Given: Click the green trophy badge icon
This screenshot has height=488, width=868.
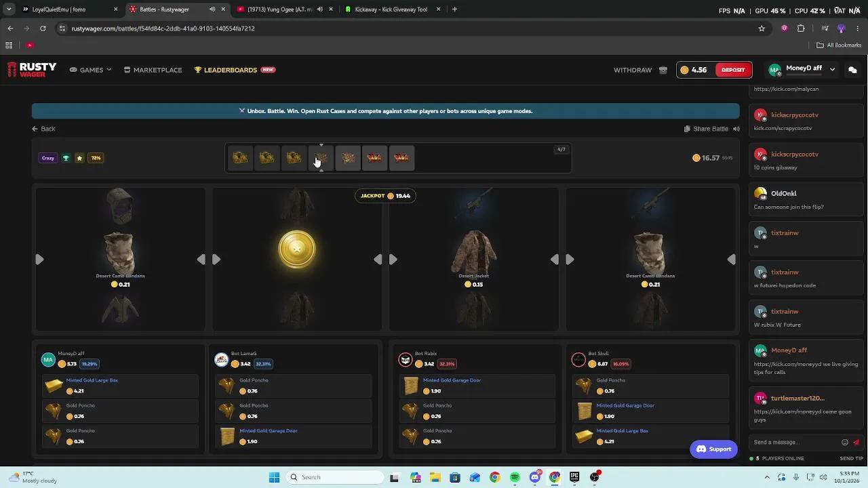Looking at the screenshot, I should 66,158.
